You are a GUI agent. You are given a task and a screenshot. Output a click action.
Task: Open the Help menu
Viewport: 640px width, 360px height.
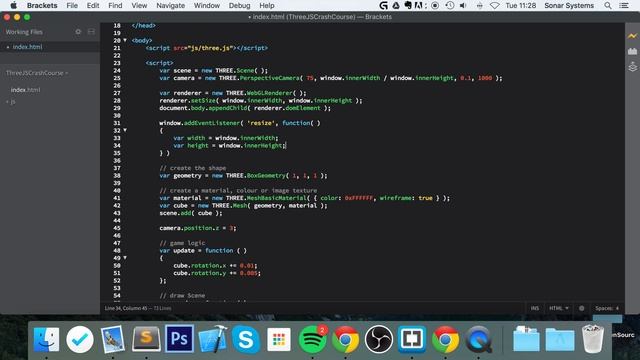[267, 6]
